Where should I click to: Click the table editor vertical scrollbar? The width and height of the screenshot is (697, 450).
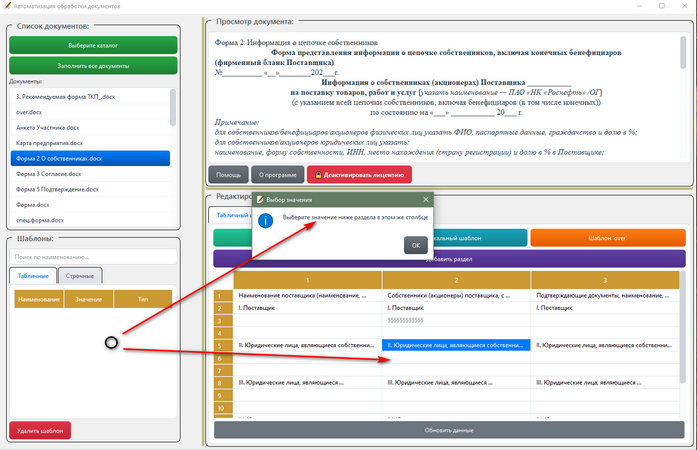(x=683, y=327)
